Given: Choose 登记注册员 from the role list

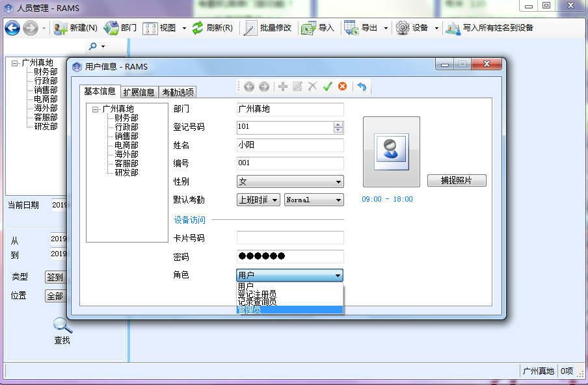Looking at the screenshot, I should click(290, 293).
